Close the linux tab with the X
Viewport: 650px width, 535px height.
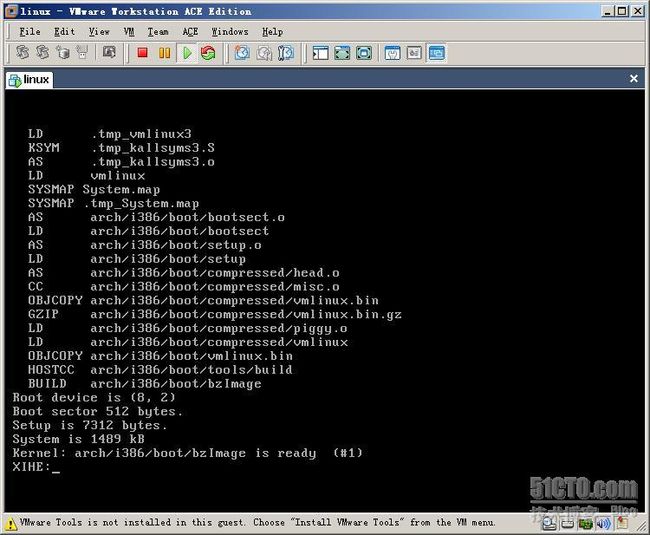pos(633,78)
